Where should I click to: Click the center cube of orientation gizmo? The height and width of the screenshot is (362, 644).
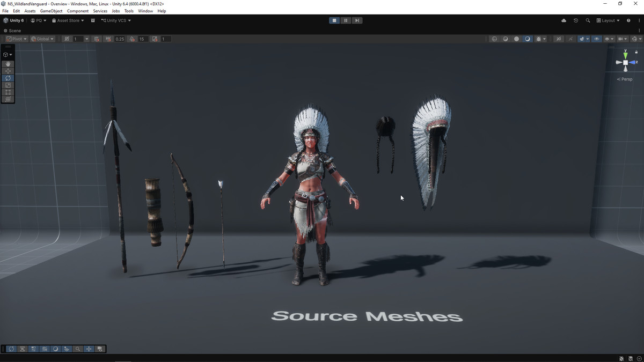(x=625, y=63)
